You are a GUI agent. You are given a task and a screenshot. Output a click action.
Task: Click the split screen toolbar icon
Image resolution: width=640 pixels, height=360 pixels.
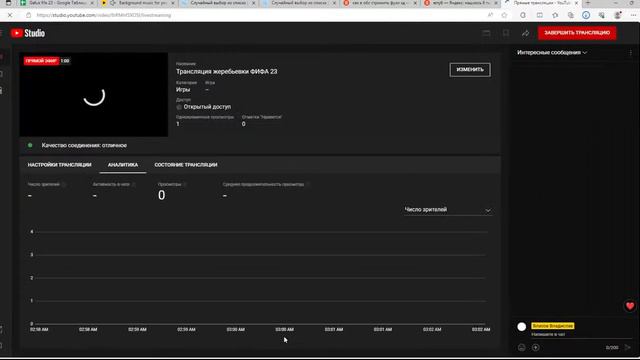pos(540,15)
